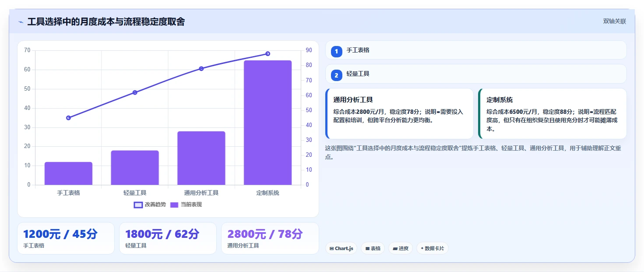This screenshot has height=272, width=644.
Task: Click the 双轴关联 label in header
Action: [615, 21]
